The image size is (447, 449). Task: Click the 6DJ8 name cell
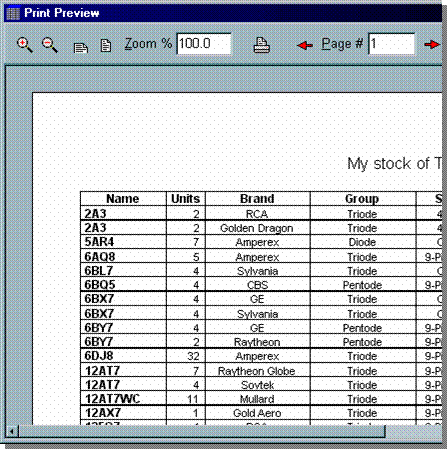123,356
